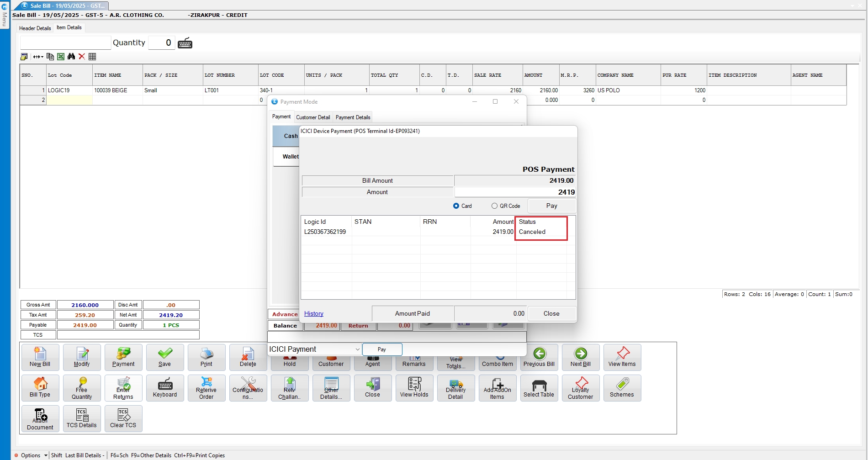The width and height of the screenshot is (868, 460).
Task: Select the Card radio button
Action: (x=456, y=206)
